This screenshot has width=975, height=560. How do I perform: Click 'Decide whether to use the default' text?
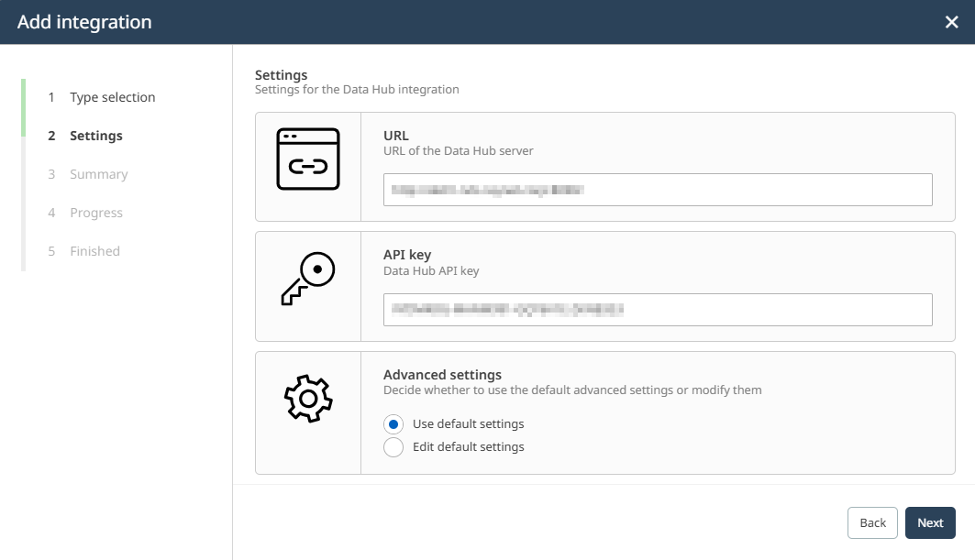click(x=572, y=390)
